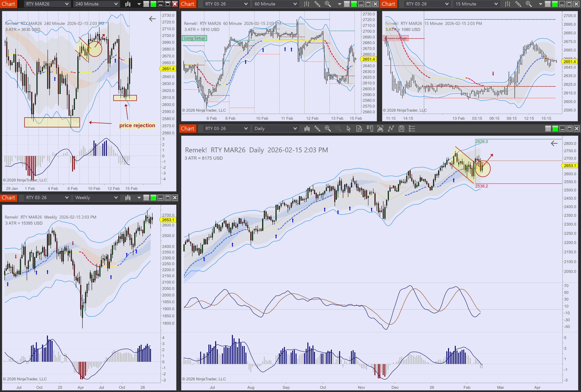581x392 pixels.
Task: Expand toolbar overflow arrow on 15 Minute chart
Action: tap(540, 4)
